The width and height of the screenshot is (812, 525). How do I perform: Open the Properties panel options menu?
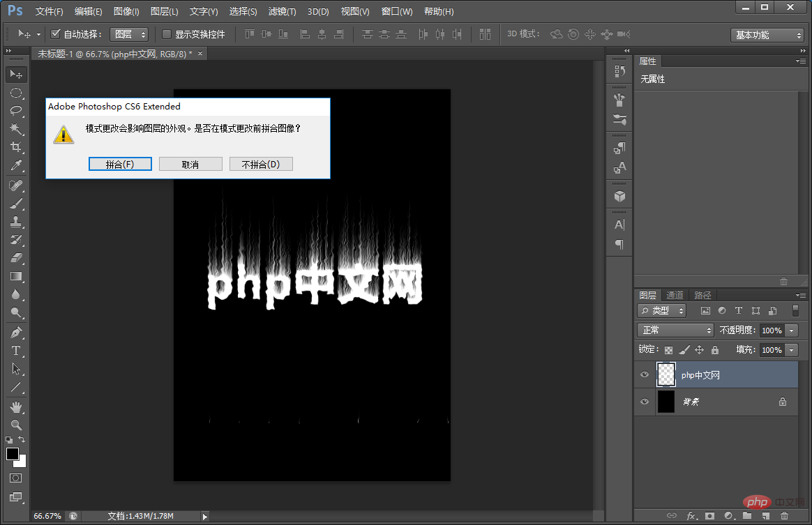tap(801, 61)
